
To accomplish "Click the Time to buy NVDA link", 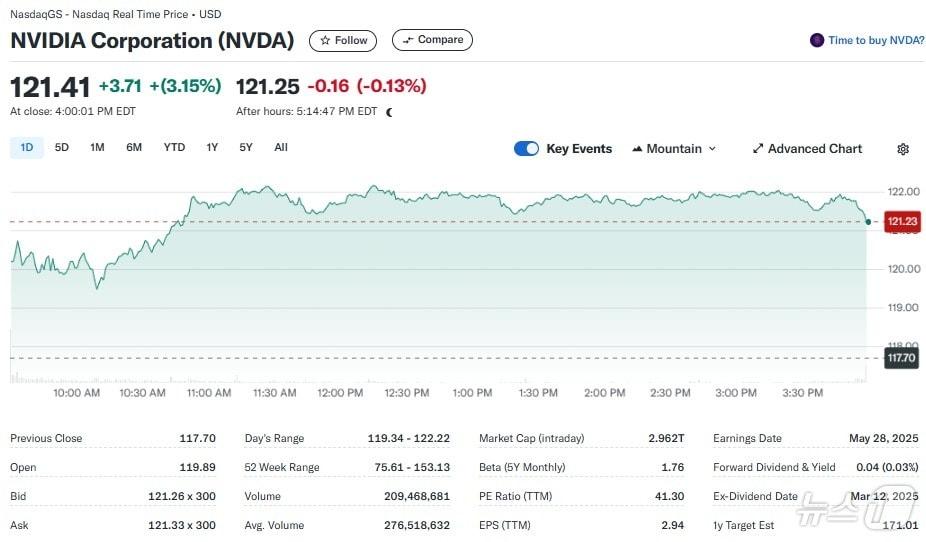I will (x=875, y=40).
